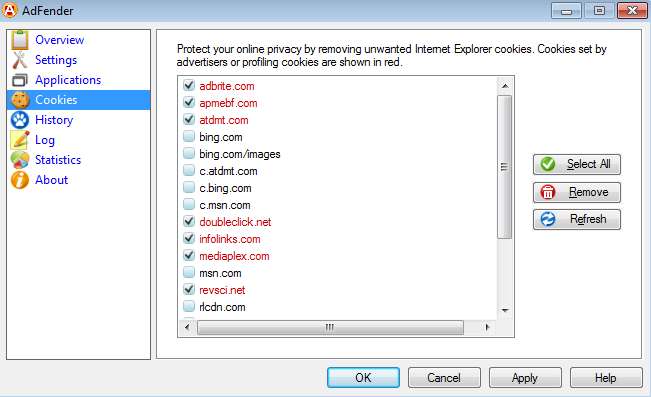The image size is (651, 397).
Task: Uncheck the infolinks.com checkbox
Action: click(x=189, y=239)
